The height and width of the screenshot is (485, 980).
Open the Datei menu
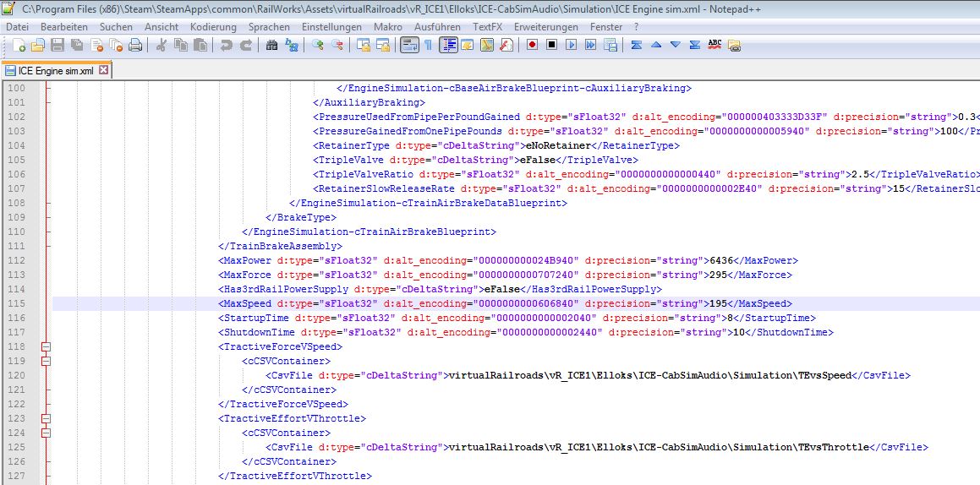[x=18, y=27]
